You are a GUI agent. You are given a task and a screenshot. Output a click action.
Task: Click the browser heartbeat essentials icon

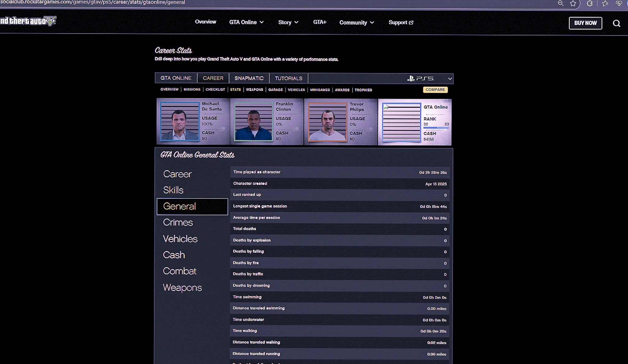[619, 3]
